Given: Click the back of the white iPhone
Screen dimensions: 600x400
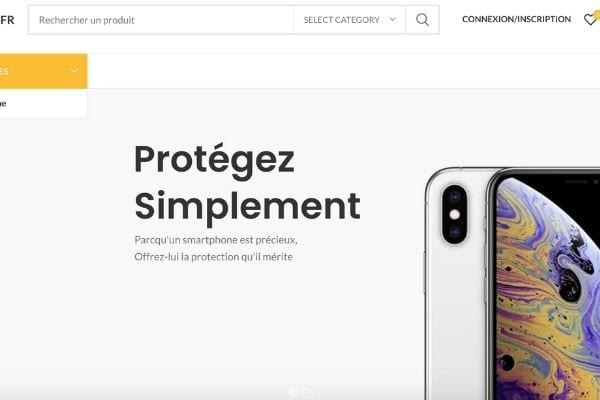Looking at the screenshot, I should coord(455,284).
